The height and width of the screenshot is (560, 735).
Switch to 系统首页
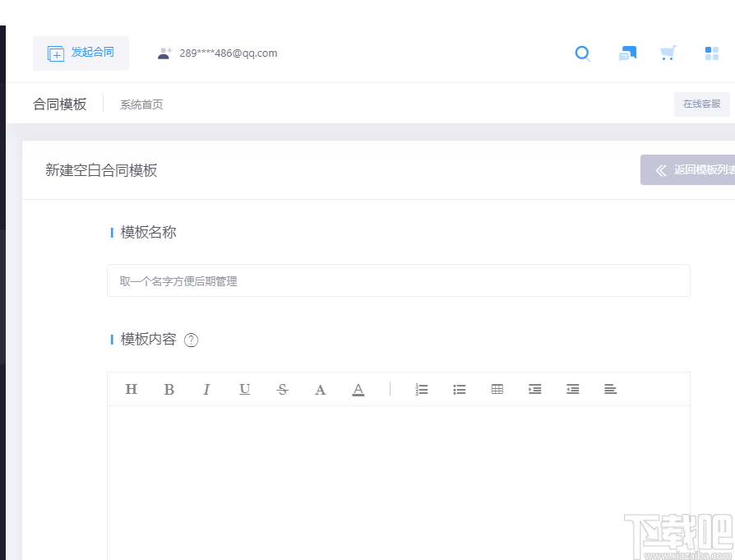point(141,104)
